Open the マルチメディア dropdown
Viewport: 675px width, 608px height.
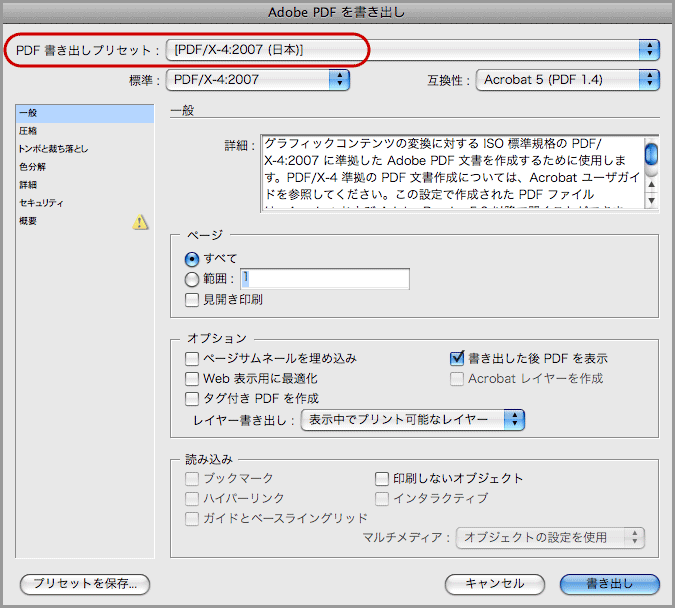[550, 538]
